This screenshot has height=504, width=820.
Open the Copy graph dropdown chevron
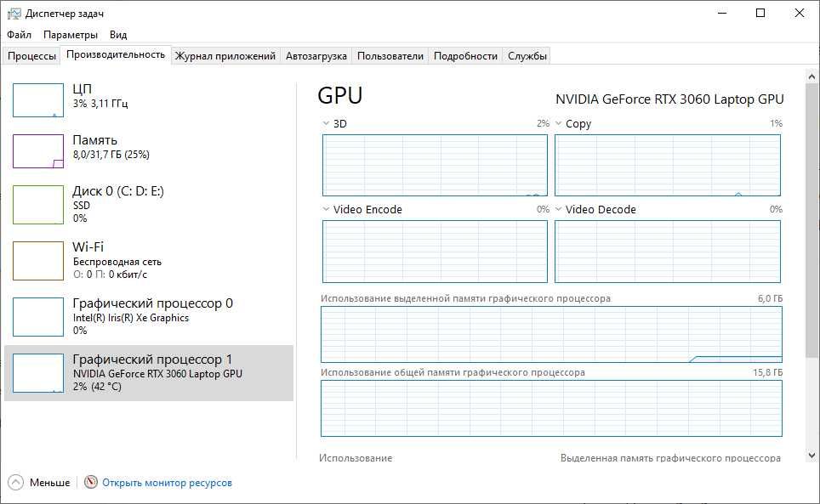pyautogui.click(x=558, y=123)
